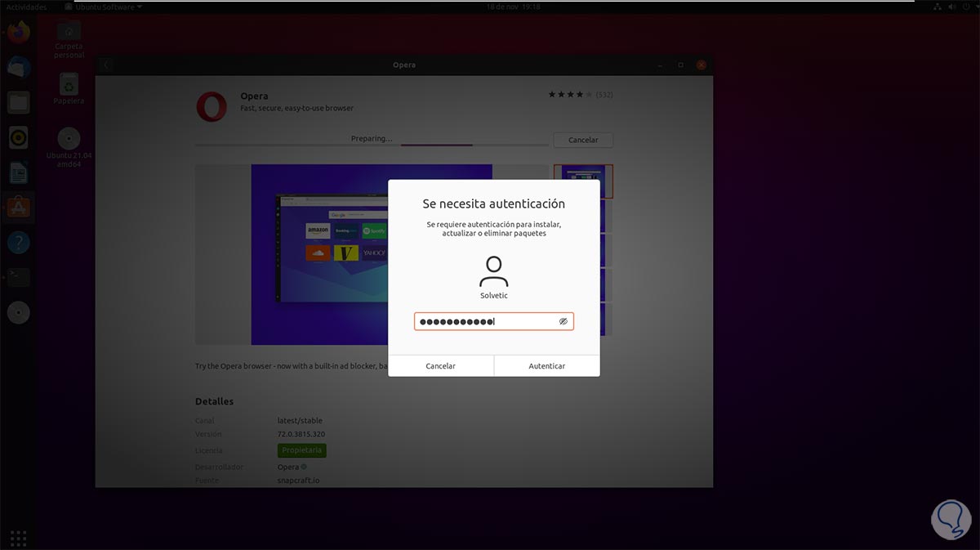Click 'Fast, secure, easy-to-use browser' subtitle
The image size is (980, 550).
(296, 108)
